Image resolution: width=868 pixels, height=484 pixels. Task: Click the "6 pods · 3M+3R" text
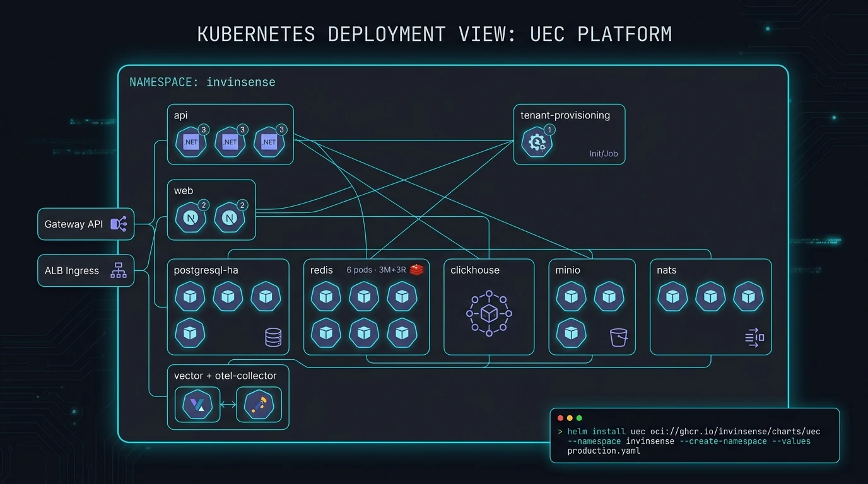[376, 270]
